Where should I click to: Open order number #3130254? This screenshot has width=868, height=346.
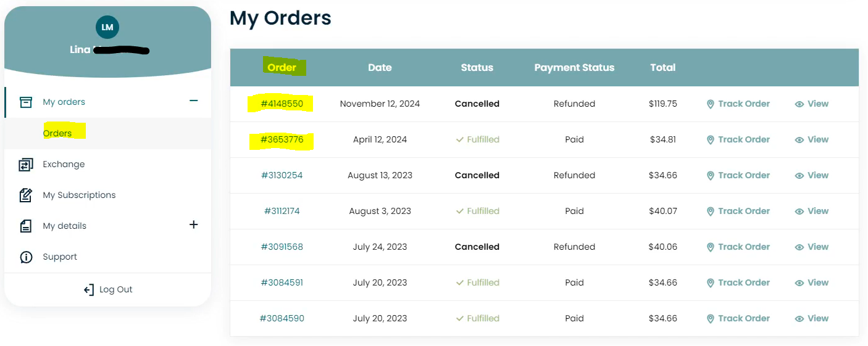click(282, 175)
